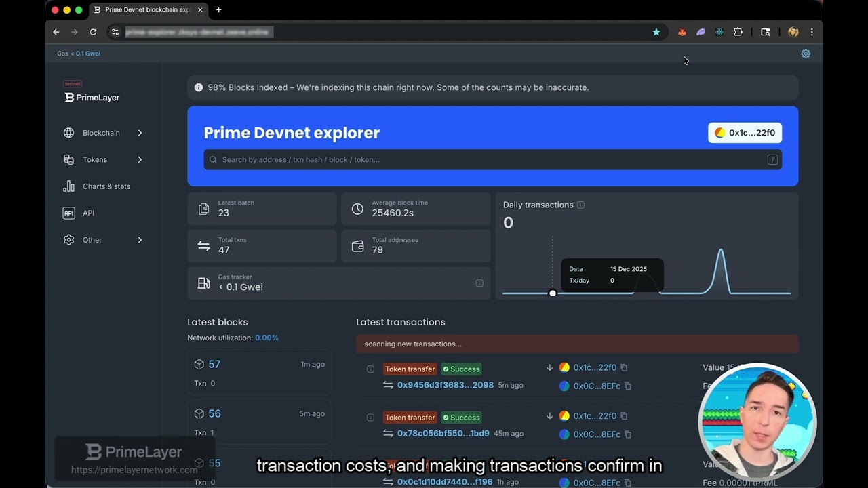The image size is (868, 488).
Task: Click the peak of the daily transactions chart
Action: point(720,250)
